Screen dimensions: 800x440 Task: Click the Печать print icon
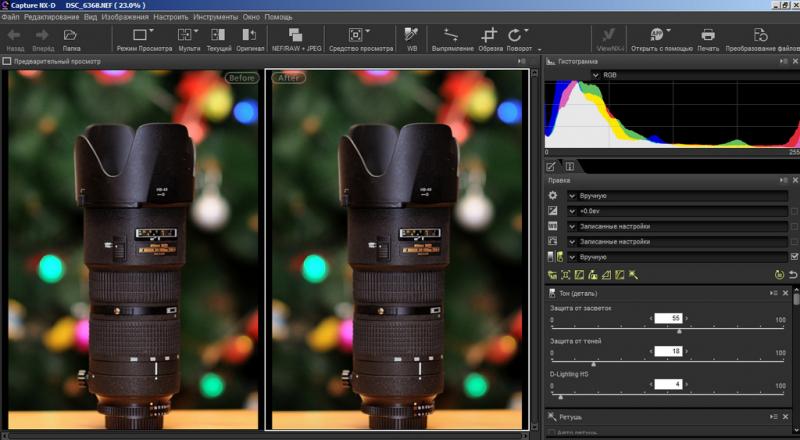pyautogui.click(x=708, y=35)
